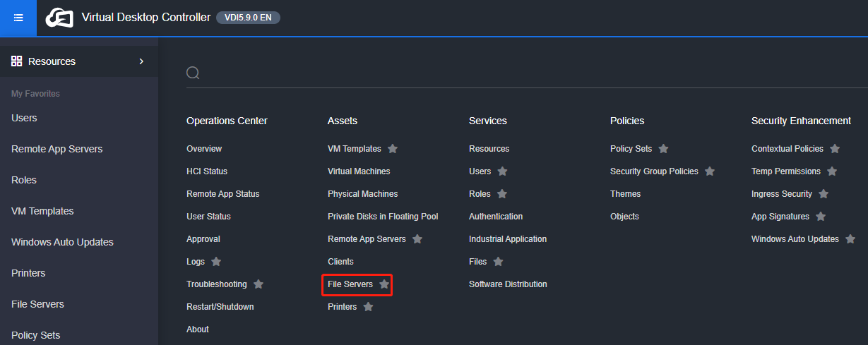Toggle star for Windows Auto Updates link

850,239
